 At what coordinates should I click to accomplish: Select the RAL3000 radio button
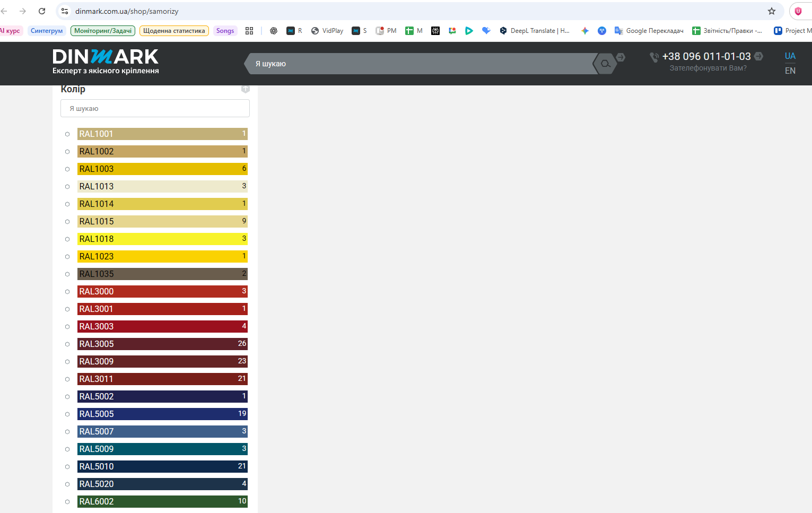[67, 292]
